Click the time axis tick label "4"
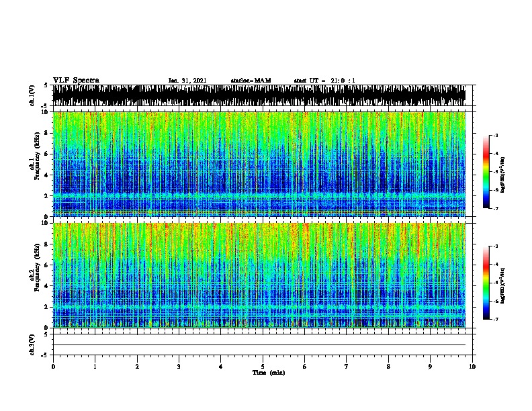Viewport: 532px width, 411px height. [221, 367]
